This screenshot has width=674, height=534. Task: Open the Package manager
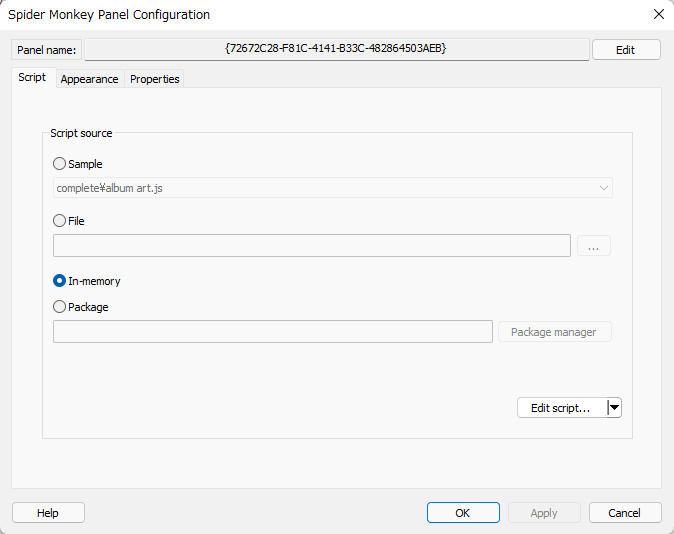click(554, 332)
